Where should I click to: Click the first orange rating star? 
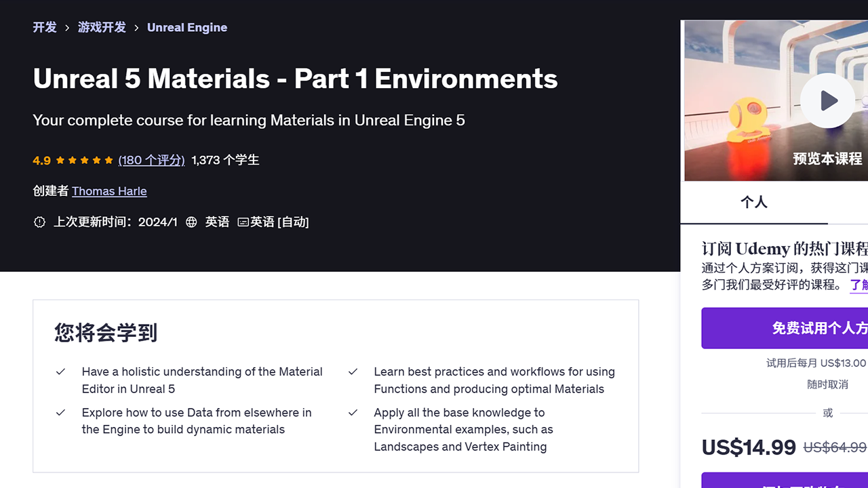click(x=60, y=160)
